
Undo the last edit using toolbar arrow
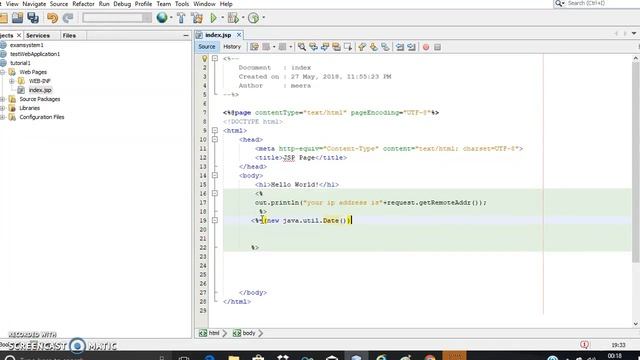(52, 18)
